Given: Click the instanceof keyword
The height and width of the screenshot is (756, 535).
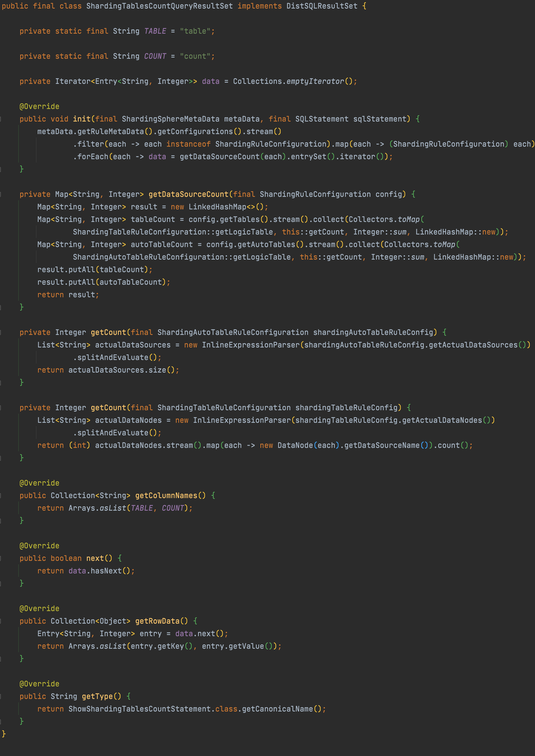Looking at the screenshot, I should click(x=188, y=144).
